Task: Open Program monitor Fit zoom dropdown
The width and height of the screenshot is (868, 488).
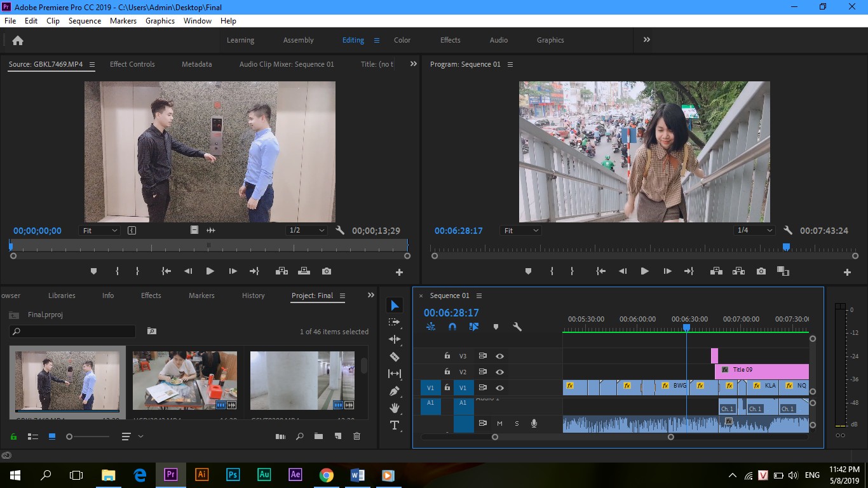Action: pos(520,231)
